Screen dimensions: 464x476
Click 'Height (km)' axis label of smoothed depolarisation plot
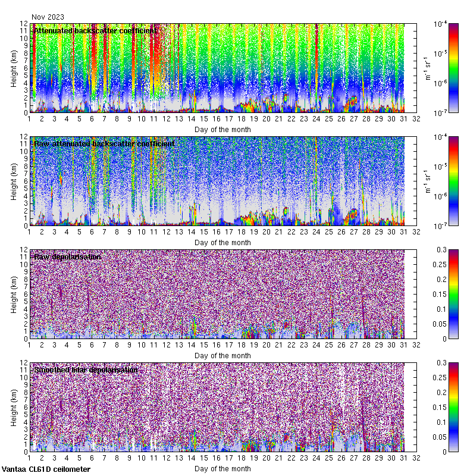pos(14,408)
